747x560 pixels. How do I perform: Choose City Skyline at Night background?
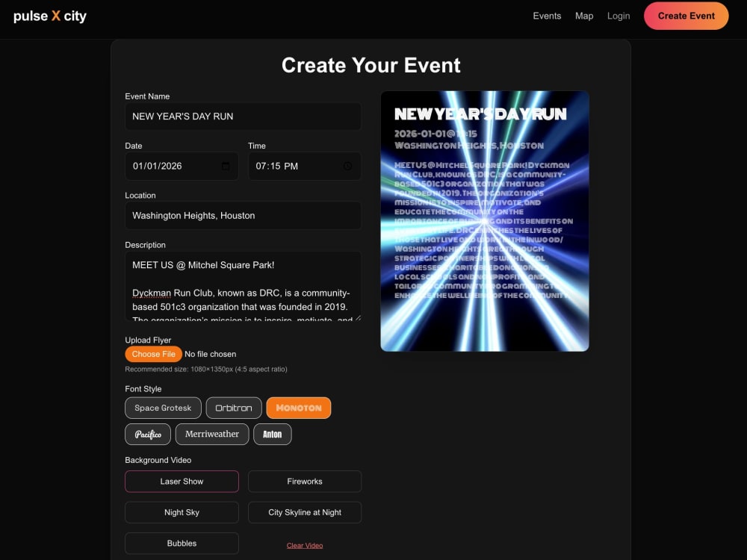305,512
